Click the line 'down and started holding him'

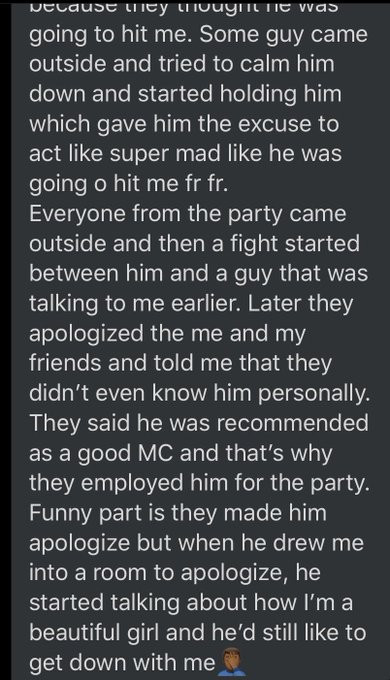(185, 94)
